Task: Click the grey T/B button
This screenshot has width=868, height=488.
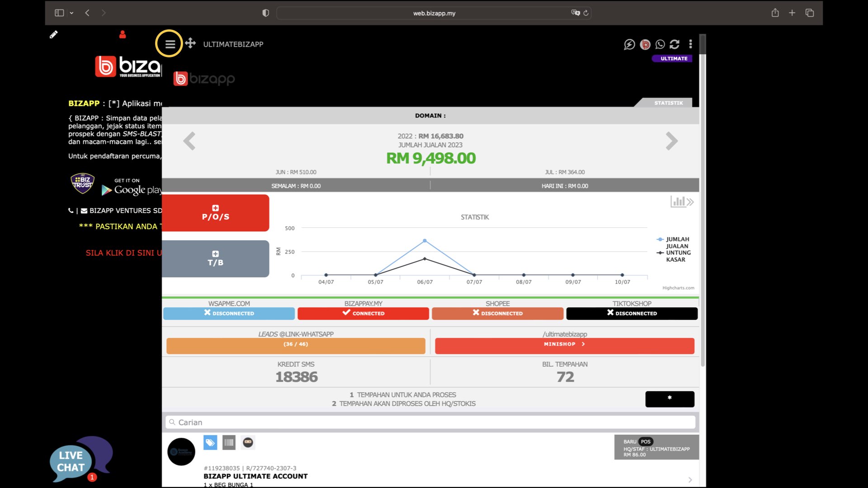Action: coord(215,258)
